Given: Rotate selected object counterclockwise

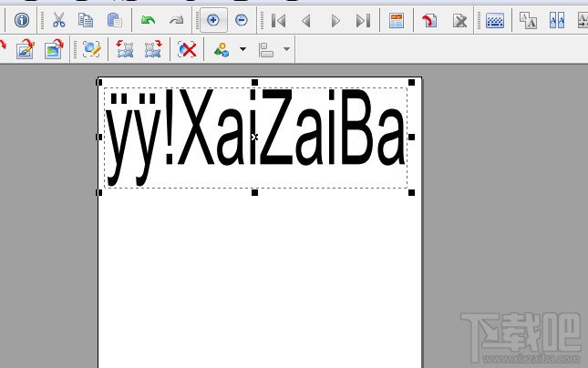Looking at the screenshot, I should click(x=125, y=49).
